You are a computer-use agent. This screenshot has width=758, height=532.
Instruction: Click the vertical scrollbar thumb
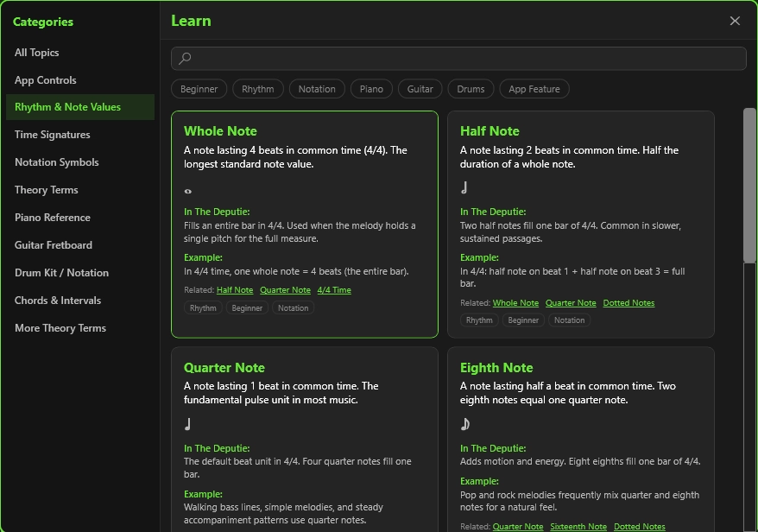point(749,186)
